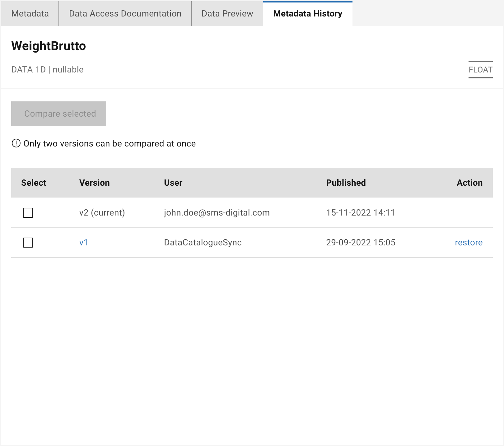Click the User column header

tap(173, 183)
